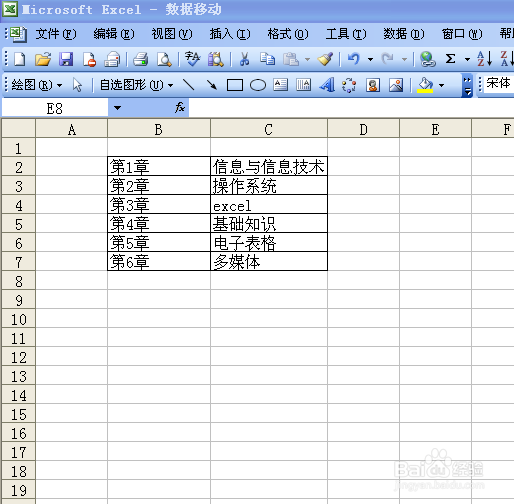The height and width of the screenshot is (504, 514).
Task: Click the fx Insert Function button
Action: click(180, 108)
